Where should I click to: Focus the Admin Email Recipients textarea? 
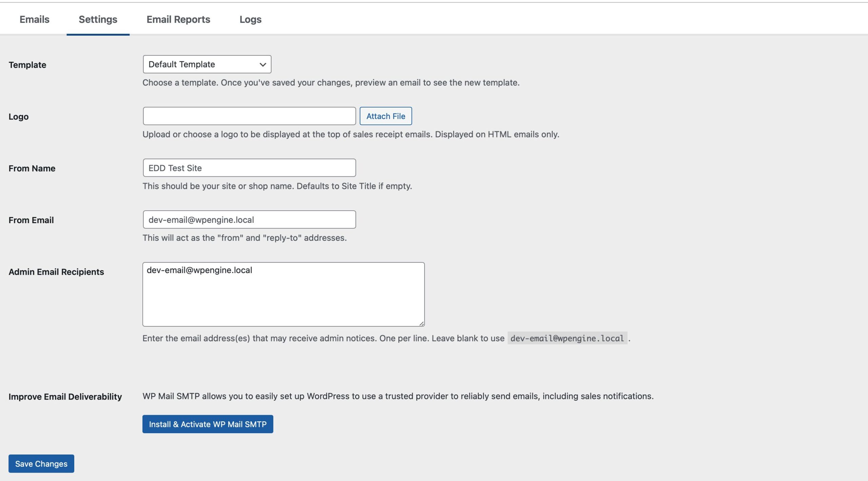[283, 294]
